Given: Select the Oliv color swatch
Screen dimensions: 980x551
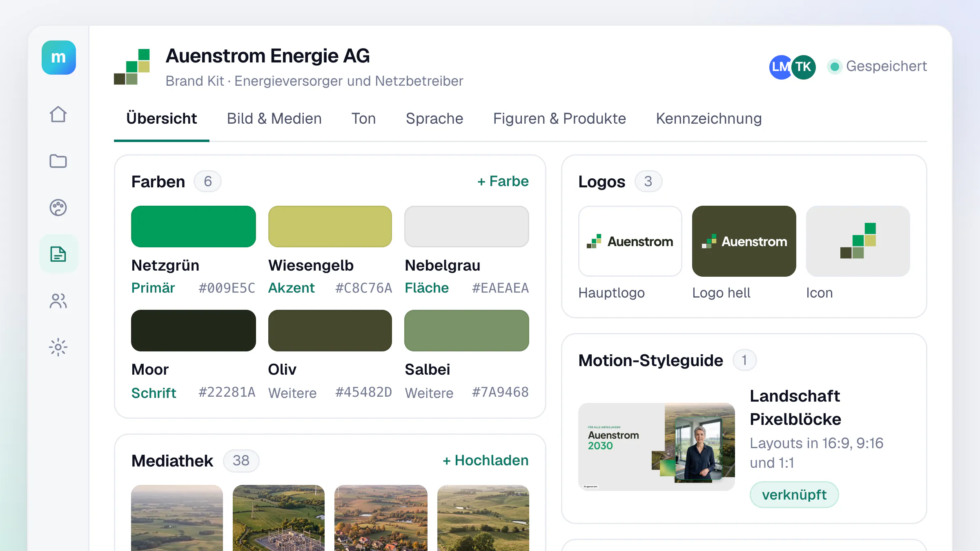Looking at the screenshot, I should tap(330, 331).
